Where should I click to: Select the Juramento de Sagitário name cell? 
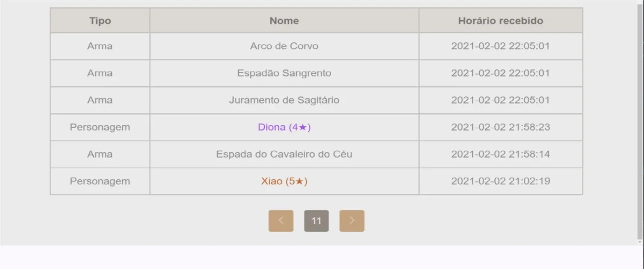pyautogui.click(x=284, y=100)
